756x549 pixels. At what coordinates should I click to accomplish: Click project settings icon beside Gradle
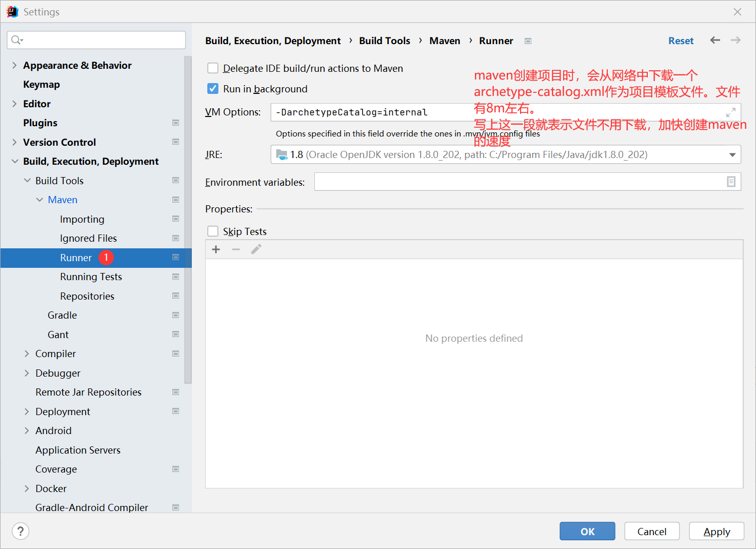point(175,315)
